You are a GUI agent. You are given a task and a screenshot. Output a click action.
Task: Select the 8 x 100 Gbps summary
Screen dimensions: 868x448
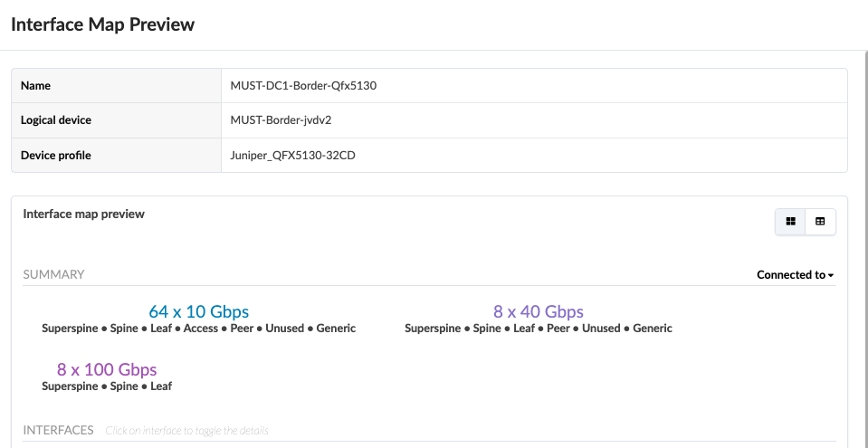click(107, 369)
